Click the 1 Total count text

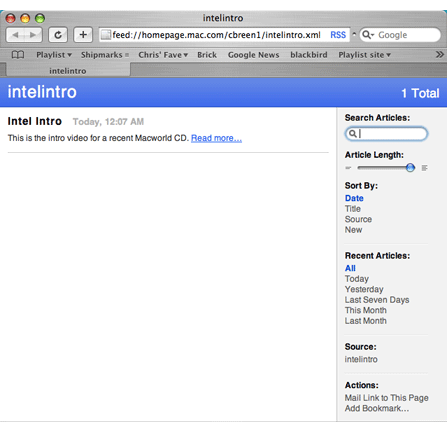coord(420,93)
